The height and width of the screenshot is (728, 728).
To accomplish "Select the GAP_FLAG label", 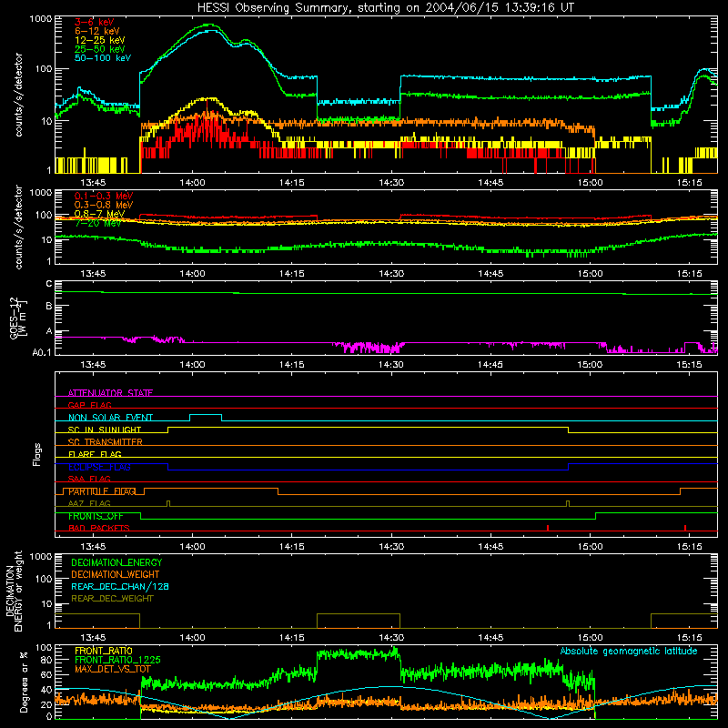I will tap(89, 405).
